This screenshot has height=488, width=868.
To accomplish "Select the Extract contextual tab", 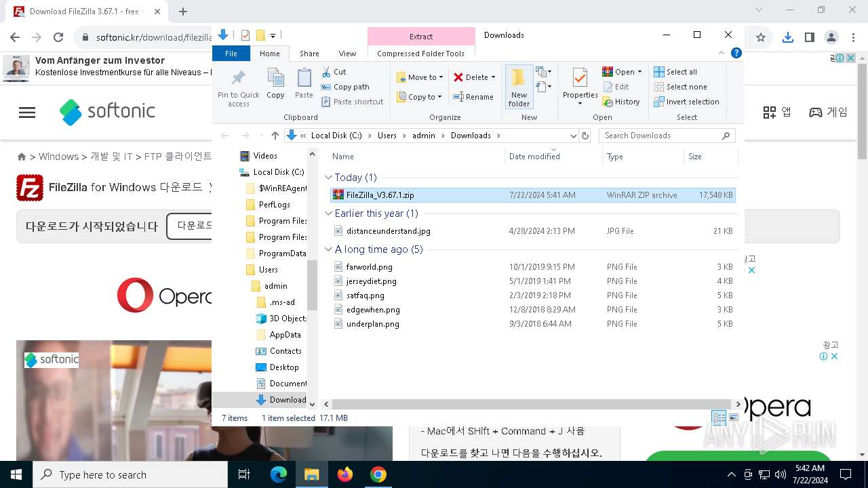I will tap(421, 37).
